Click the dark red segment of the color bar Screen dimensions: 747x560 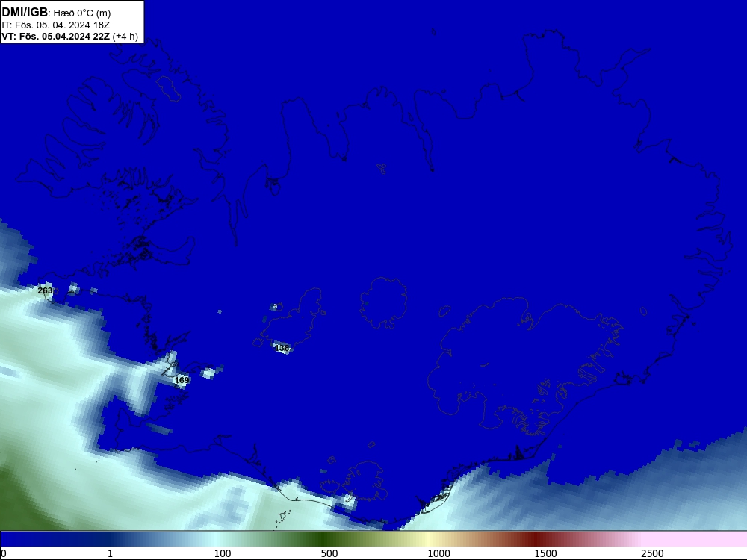[x=536, y=539]
